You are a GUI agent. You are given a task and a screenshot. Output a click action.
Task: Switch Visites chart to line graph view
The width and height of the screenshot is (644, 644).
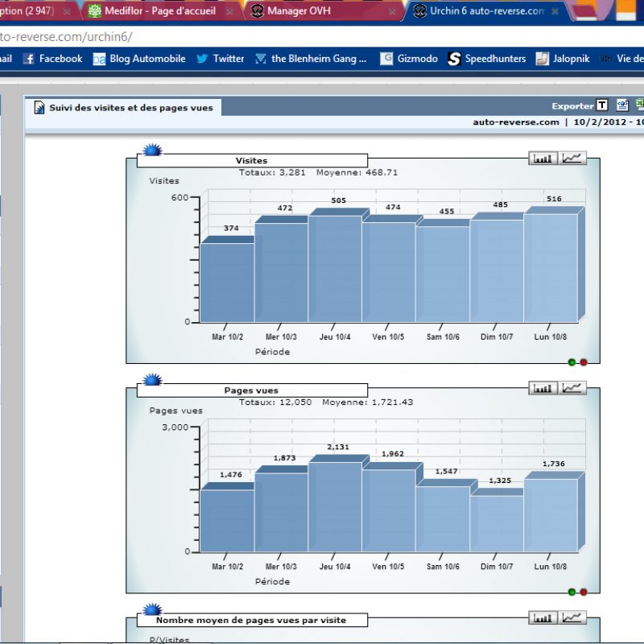(573, 159)
